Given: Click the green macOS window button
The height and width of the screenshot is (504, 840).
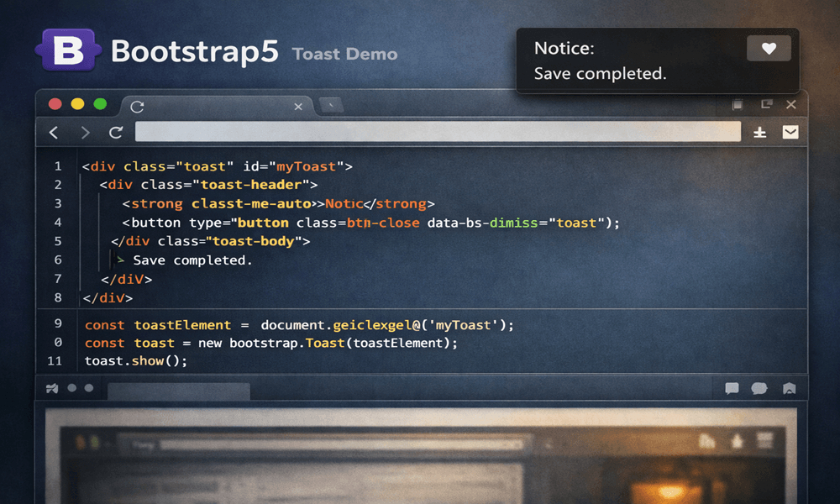Looking at the screenshot, I should tap(100, 104).
